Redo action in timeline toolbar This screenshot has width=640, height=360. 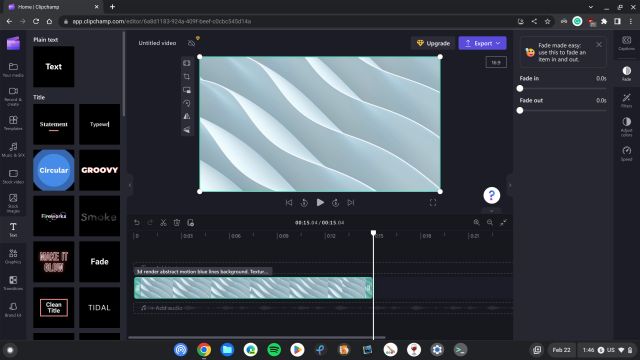point(150,222)
